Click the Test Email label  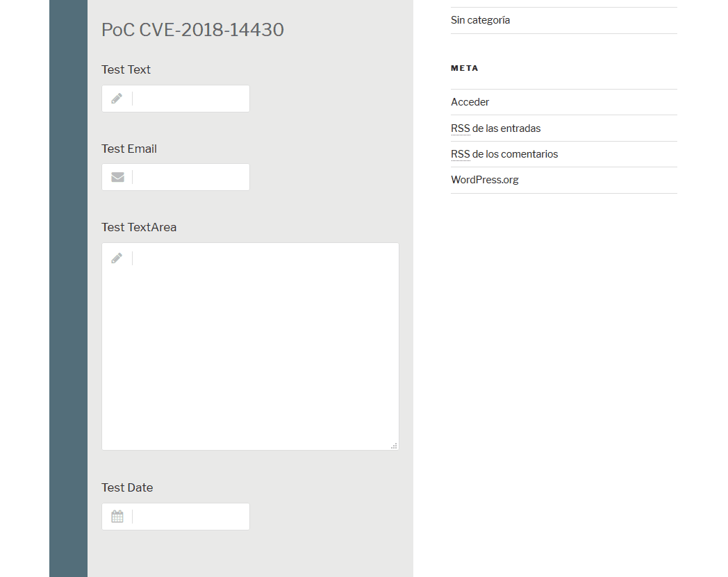pos(129,149)
